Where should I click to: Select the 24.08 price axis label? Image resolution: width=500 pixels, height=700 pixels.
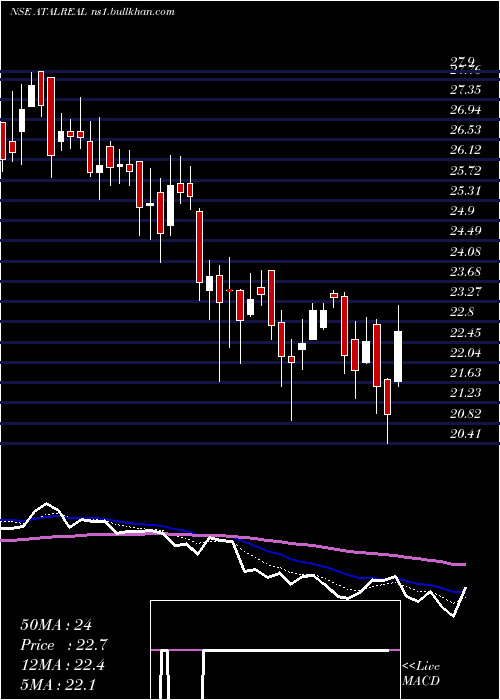pos(465,252)
